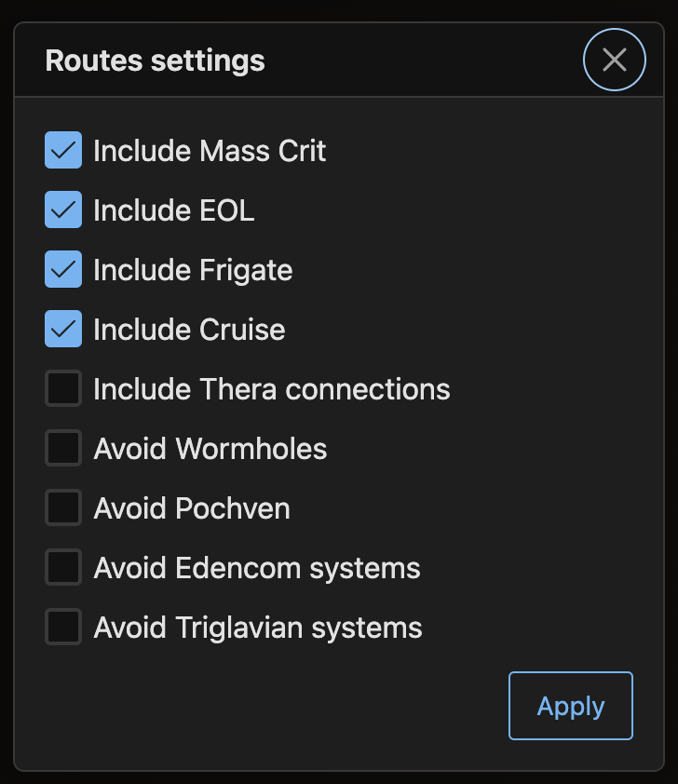Viewport: 678px width, 784px height.
Task: Click the checked Include Frigate checkmark icon
Action: coord(61,269)
